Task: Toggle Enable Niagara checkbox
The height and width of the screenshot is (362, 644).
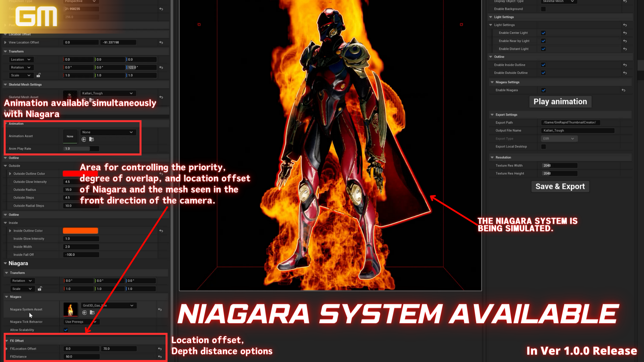Action: pos(543,90)
